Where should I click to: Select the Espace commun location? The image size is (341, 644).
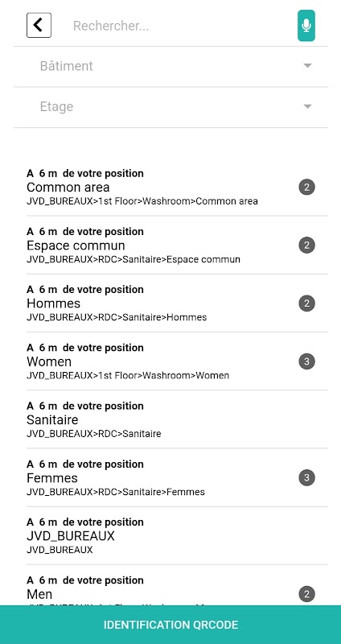tap(170, 246)
